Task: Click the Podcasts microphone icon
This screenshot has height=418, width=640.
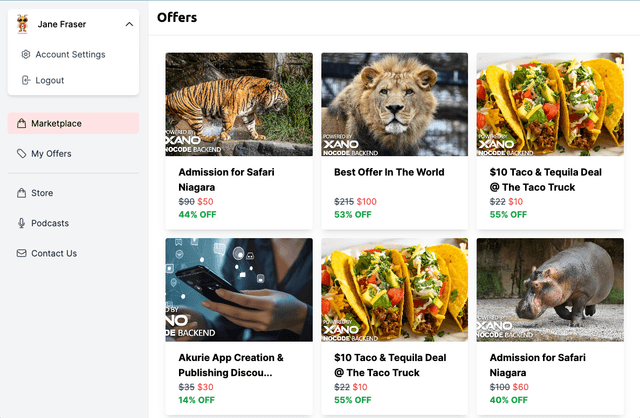Action: (x=21, y=223)
